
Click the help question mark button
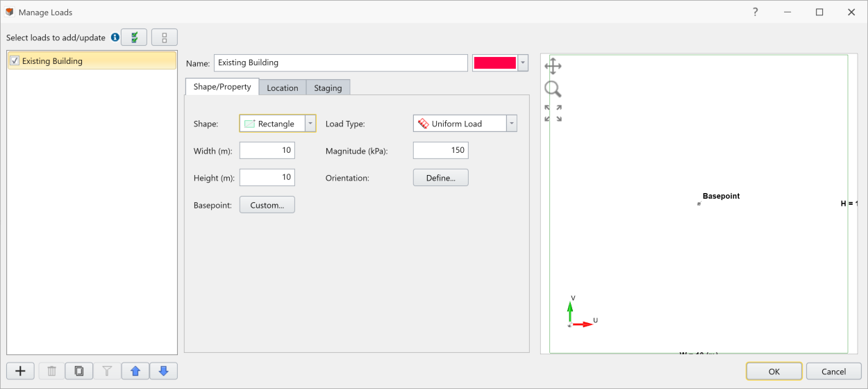point(755,12)
